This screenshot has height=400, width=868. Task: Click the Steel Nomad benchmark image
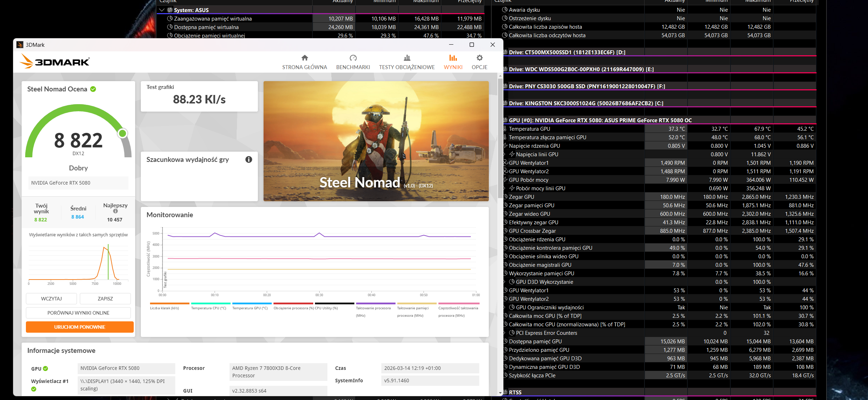click(x=376, y=141)
